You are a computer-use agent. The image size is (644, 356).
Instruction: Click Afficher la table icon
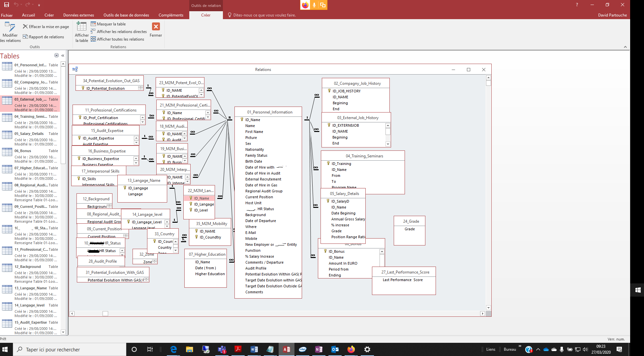(x=81, y=26)
